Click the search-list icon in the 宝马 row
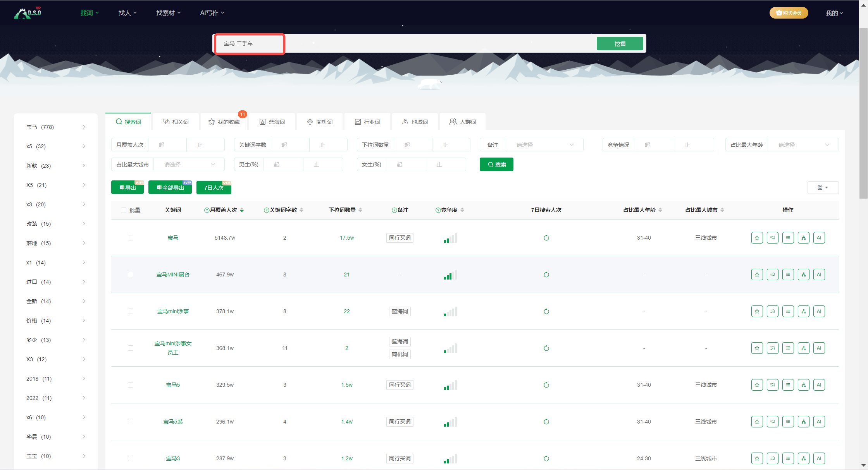Screen dimensions: 868x470 pos(772,238)
